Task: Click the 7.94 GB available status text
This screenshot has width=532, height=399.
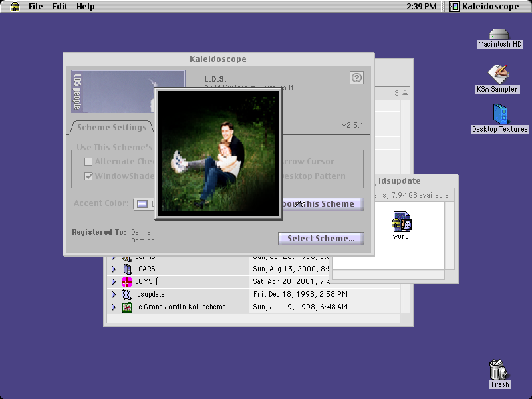Action: 420,195
